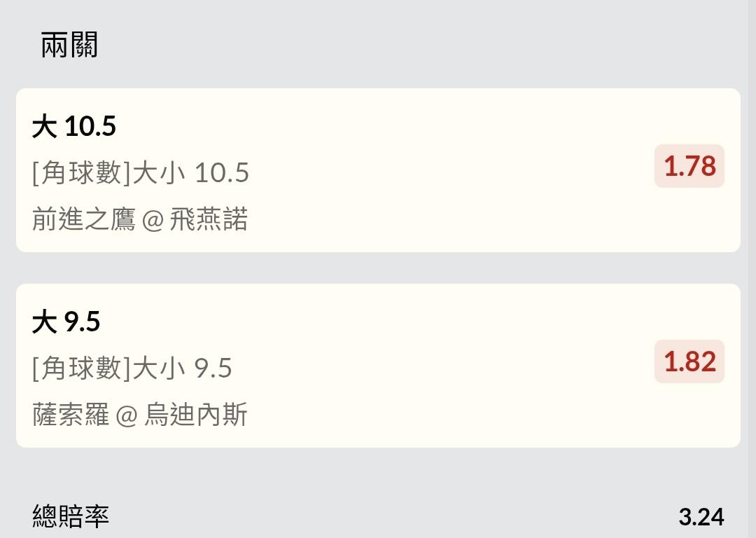Click the @ symbol before 烏迪內斯
This screenshot has width=756, height=538.
pyautogui.click(x=127, y=415)
